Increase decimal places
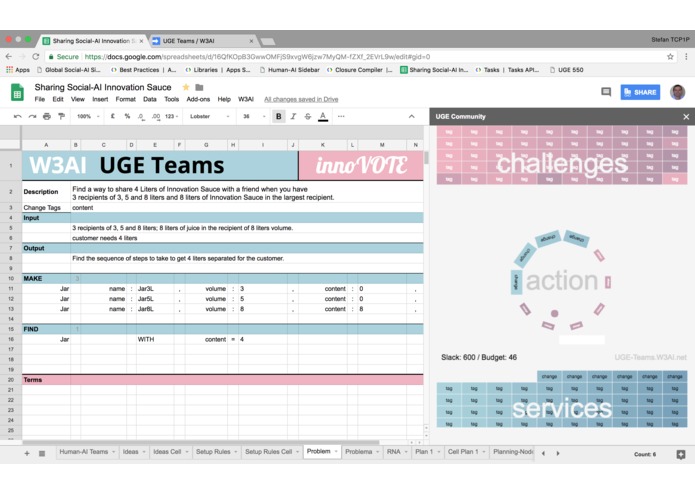695x494 pixels. point(156,117)
